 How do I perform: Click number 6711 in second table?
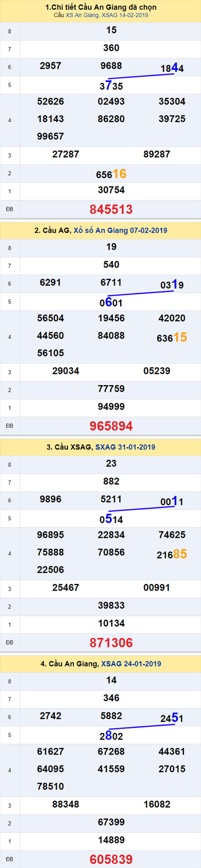111,283
